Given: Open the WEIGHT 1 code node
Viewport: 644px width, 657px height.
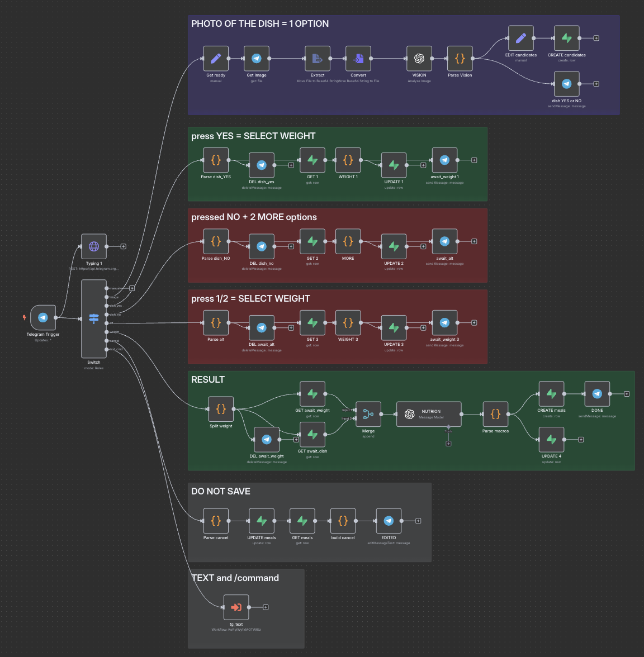Looking at the screenshot, I should pos(348,160).
